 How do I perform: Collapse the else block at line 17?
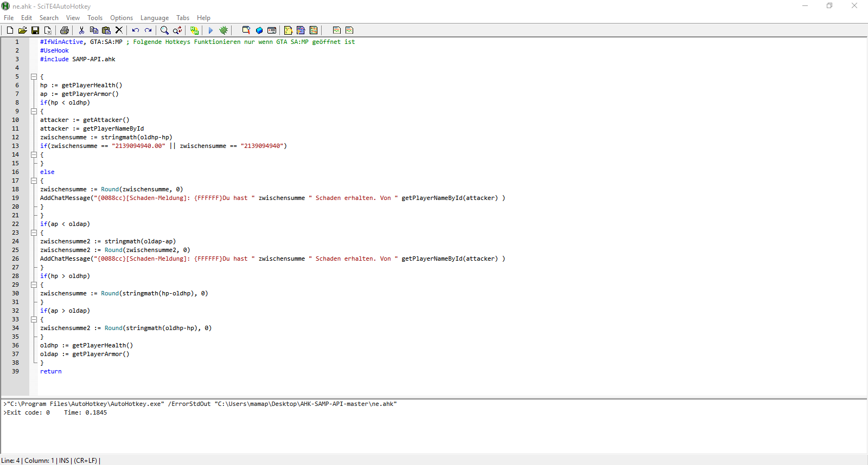(x=34, y=180)
